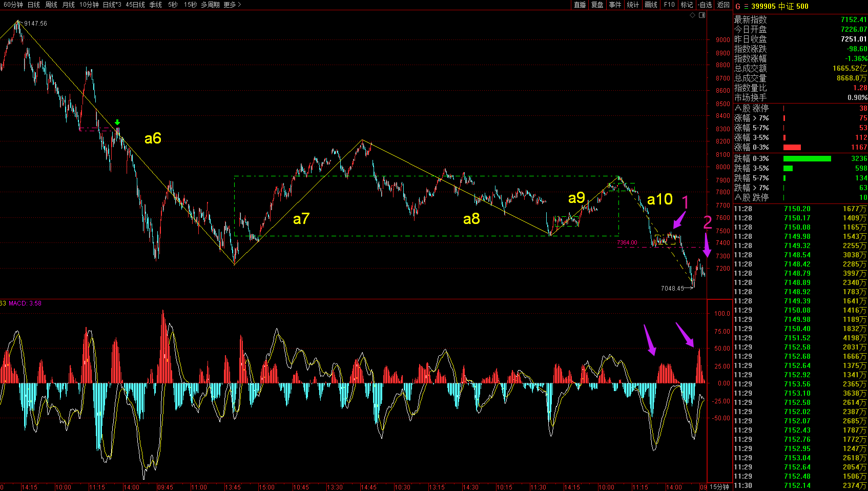The width and height of the screenshot is (868, 491).
Task: Open the F10 company info
Action: coord(669,5)
